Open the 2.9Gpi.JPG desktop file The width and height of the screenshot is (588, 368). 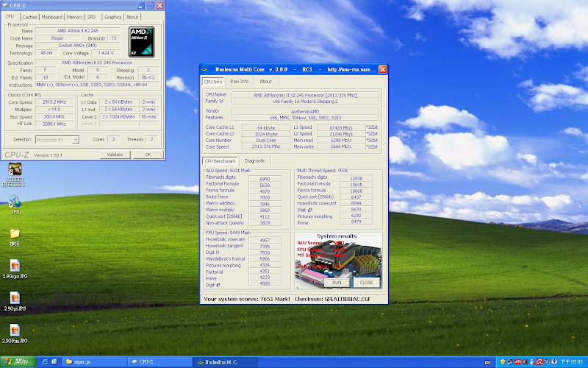(15, 297)
